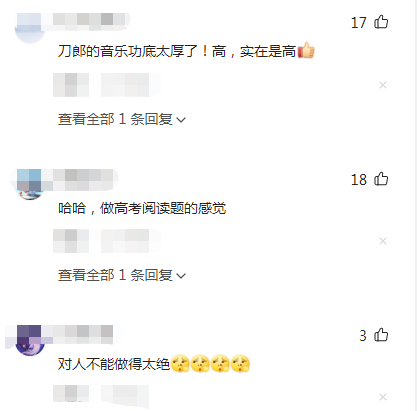Viewport: 417px width, 411px height.
Task: Open the purple avatar of the third commenter
Action: (30, 341)
